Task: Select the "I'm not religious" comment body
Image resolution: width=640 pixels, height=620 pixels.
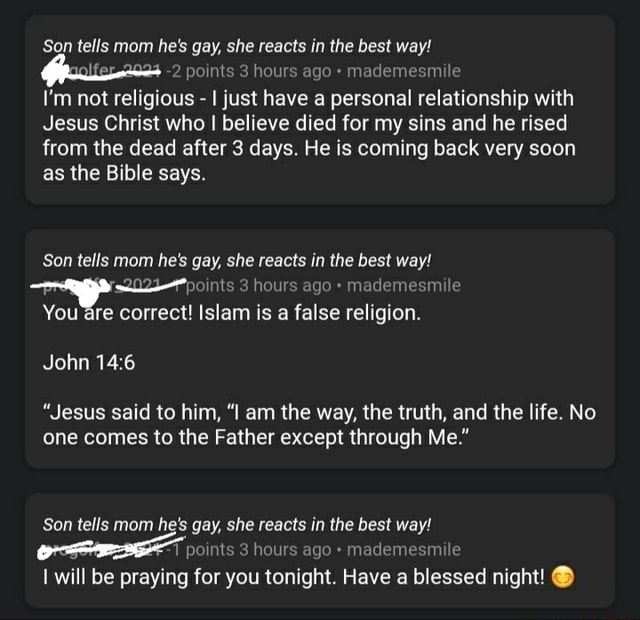Action: [x=309, y=136]
